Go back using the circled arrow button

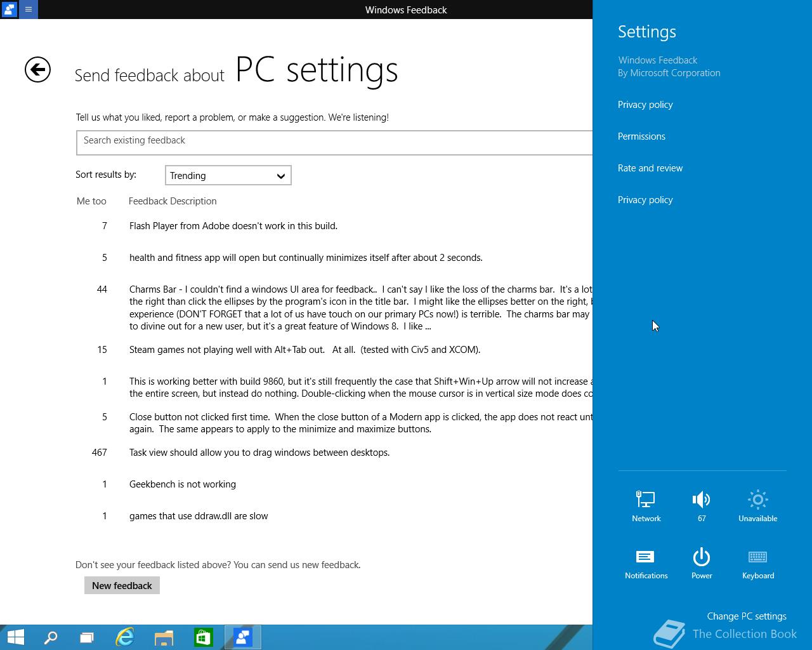[x=37, y=69]
